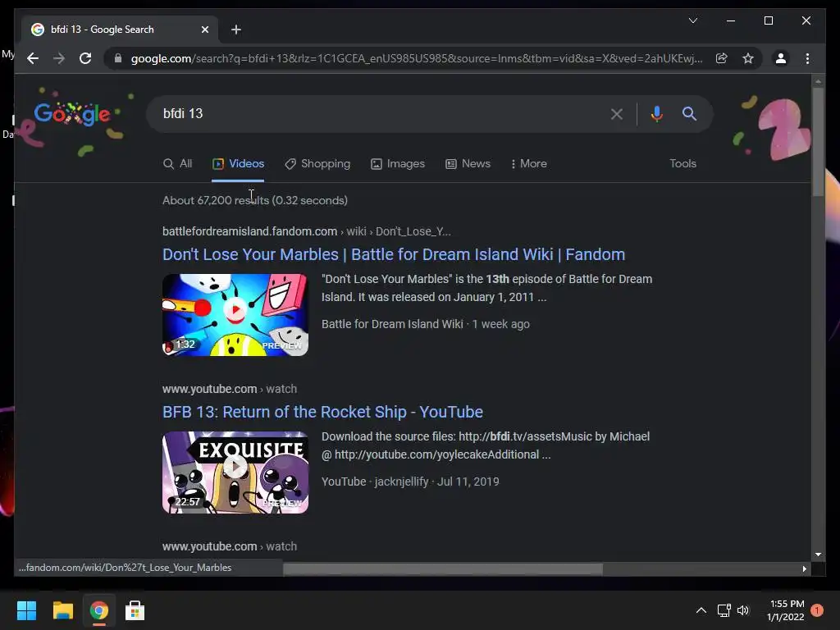Open a new tab with the plus
The image size is (840, 630).
[236, 30]
